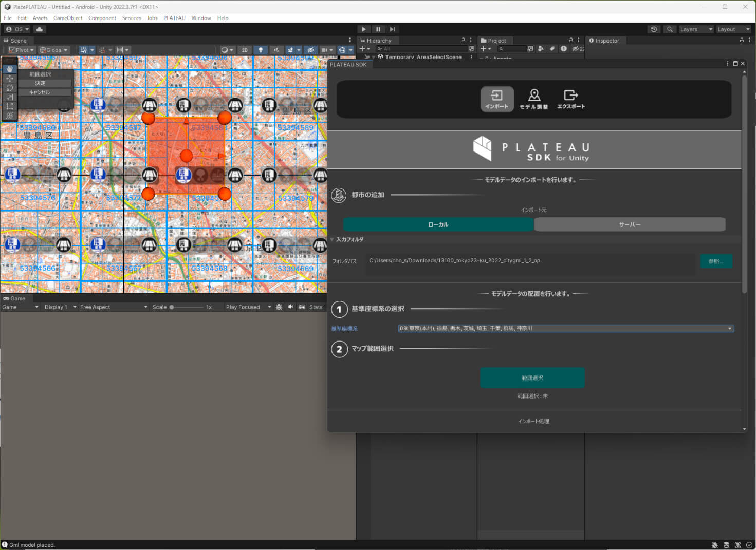
Task: Toggle 2D mode in Scene view
Action: click(x=245, y=50)
